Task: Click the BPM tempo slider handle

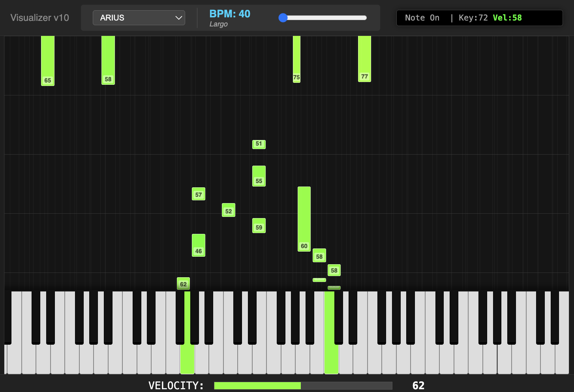Action: pyautogui.click(x=283, y=18)
